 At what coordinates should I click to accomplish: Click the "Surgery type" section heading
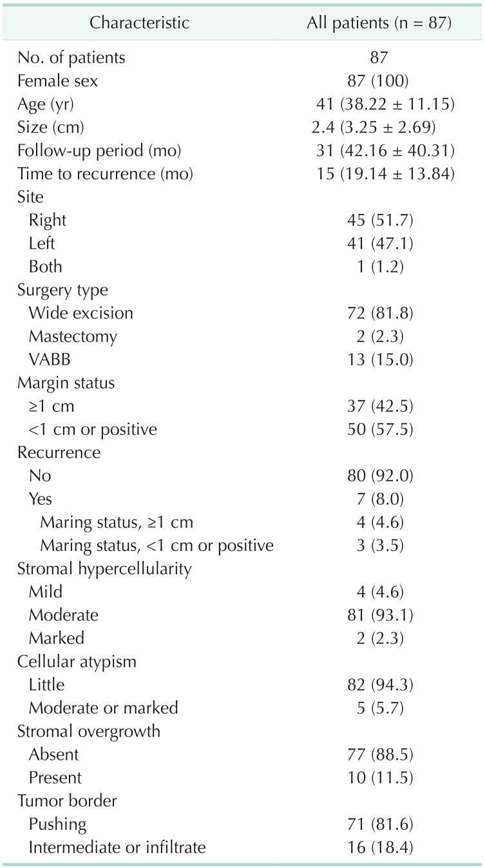coord(62,290)
